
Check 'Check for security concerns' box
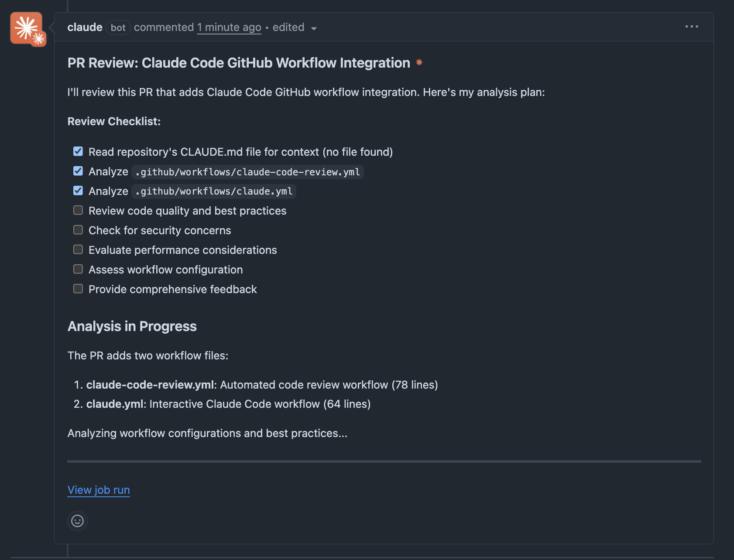(78, 230)
